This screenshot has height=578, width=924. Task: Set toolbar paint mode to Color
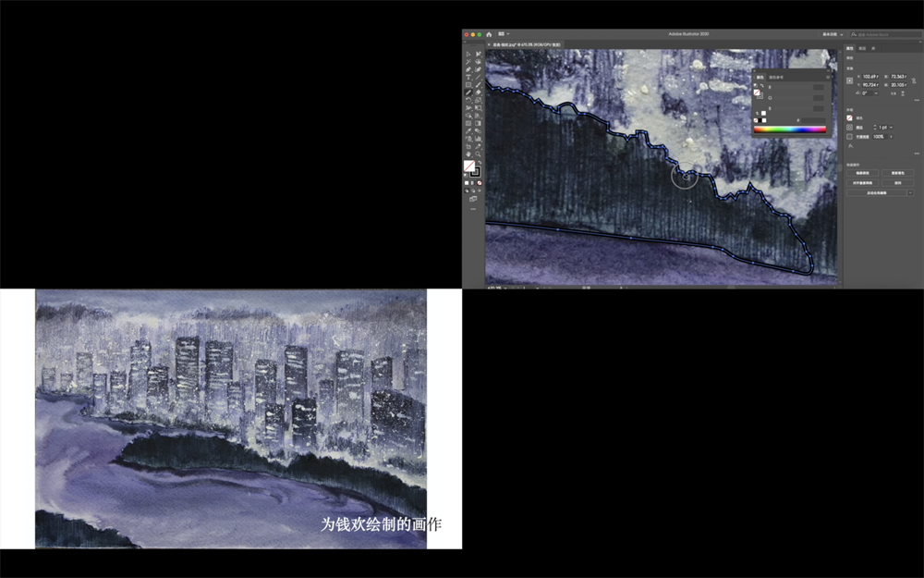tap(468, 183)
